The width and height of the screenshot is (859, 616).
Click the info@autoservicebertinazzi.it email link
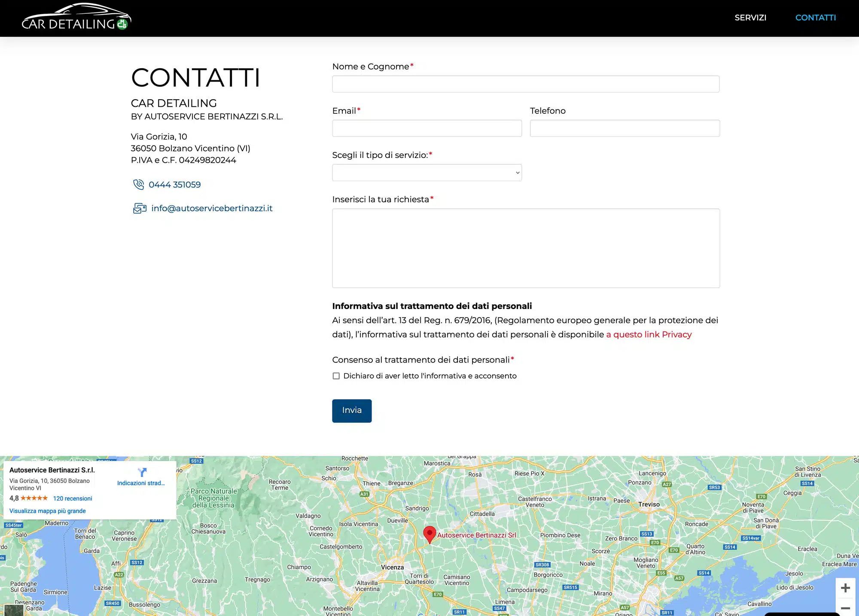[212, 208]
